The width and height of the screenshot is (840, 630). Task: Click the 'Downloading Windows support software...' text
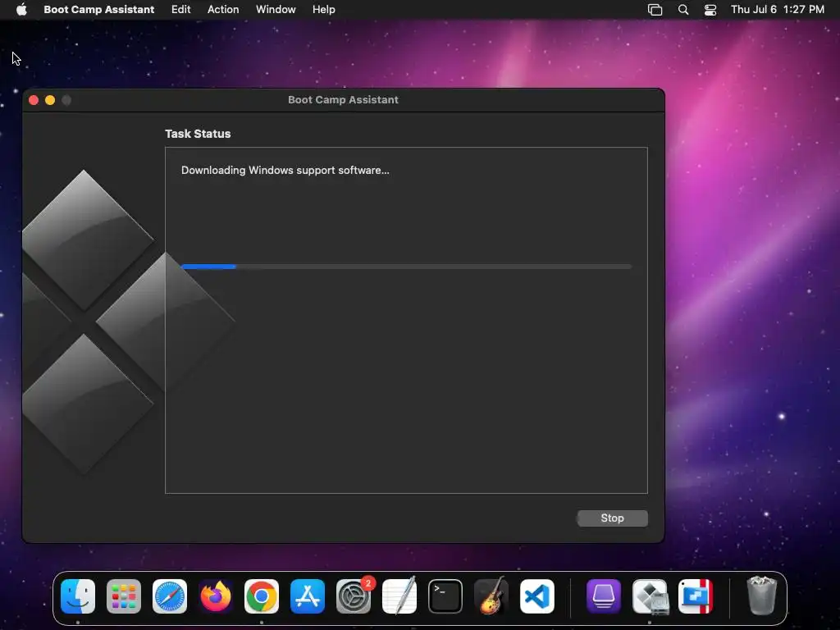285,171
